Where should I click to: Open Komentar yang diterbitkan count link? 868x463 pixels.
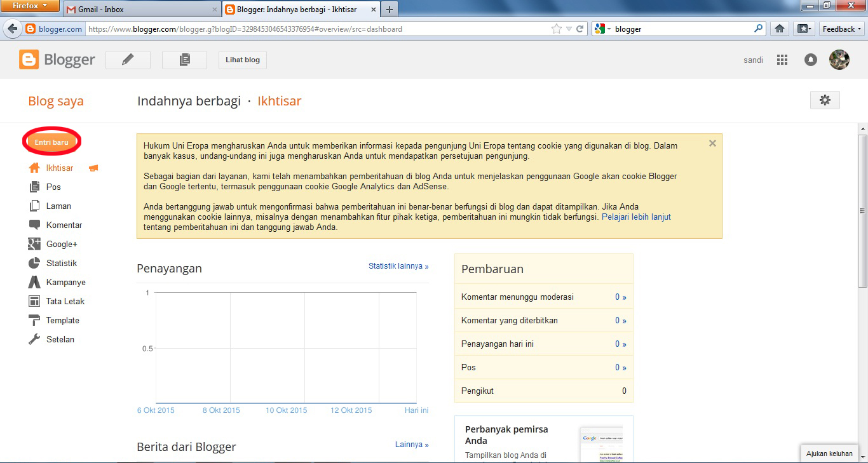click(621, 320)
